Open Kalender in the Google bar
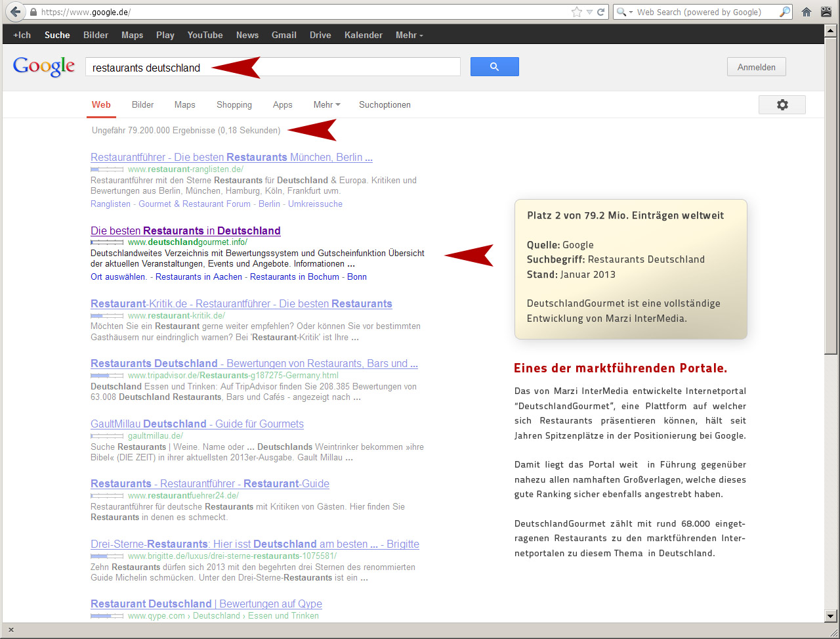The height and width of the screenshot is (639, 840). pyautogui.click(x=364, y=35)
